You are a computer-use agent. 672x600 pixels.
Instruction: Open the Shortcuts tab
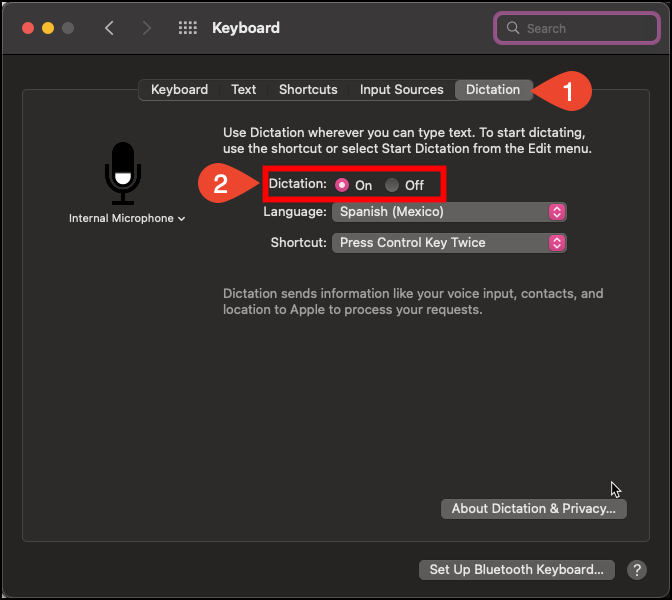(308, 90)
